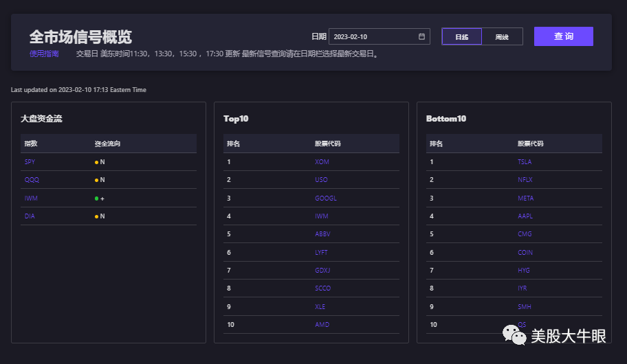
Task: Click the 指数 column header
Action: 31,144
